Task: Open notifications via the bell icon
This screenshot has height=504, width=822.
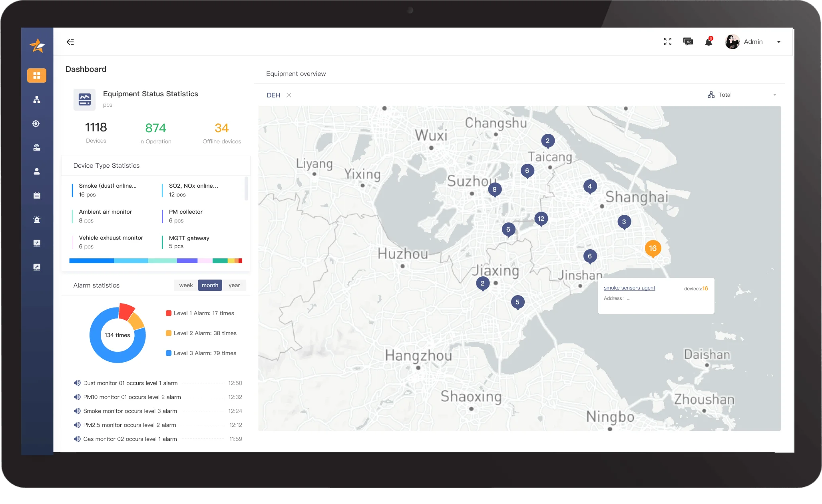Action: (708, 42)
